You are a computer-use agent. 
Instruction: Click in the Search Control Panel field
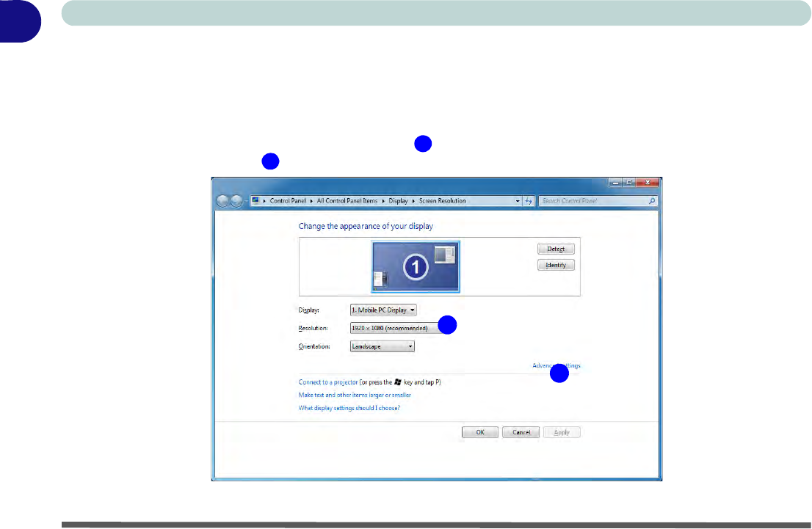[x=591, y=201]
